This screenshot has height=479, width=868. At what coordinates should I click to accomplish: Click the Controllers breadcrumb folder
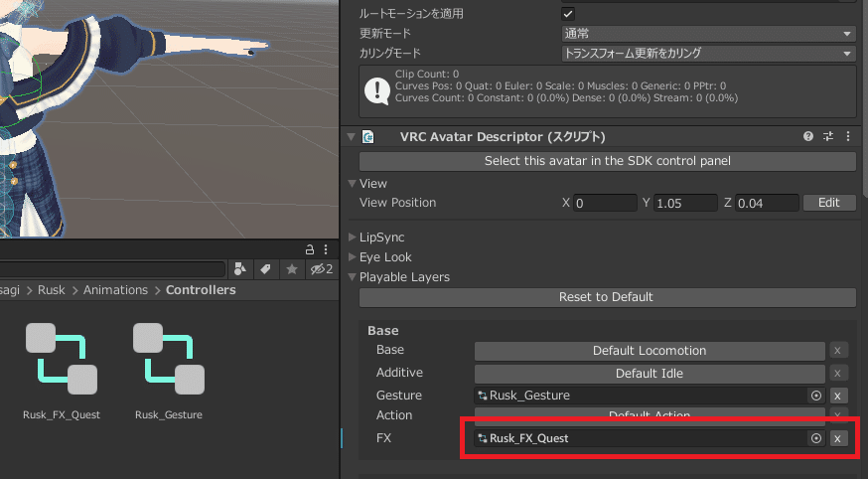point(201,290)
